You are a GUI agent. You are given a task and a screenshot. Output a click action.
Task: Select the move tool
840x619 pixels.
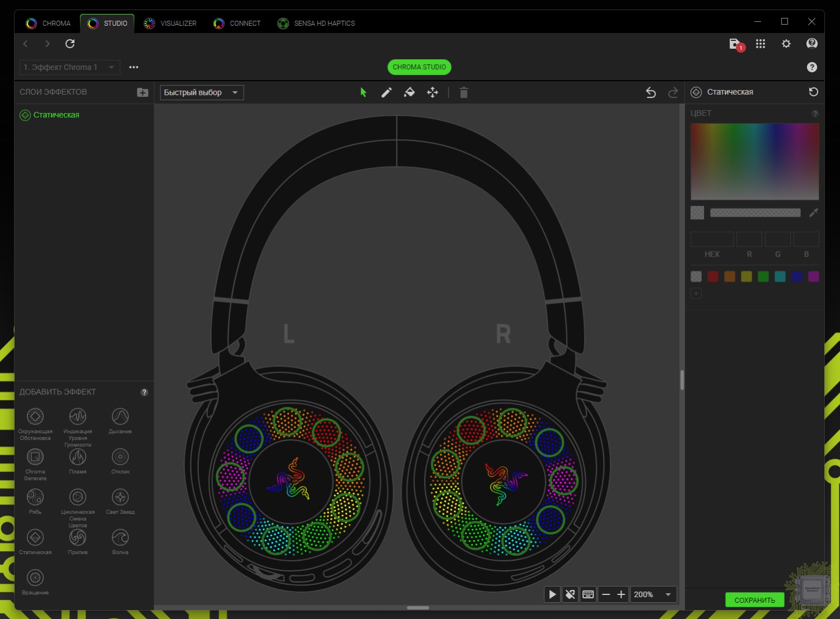coord(432,92)
